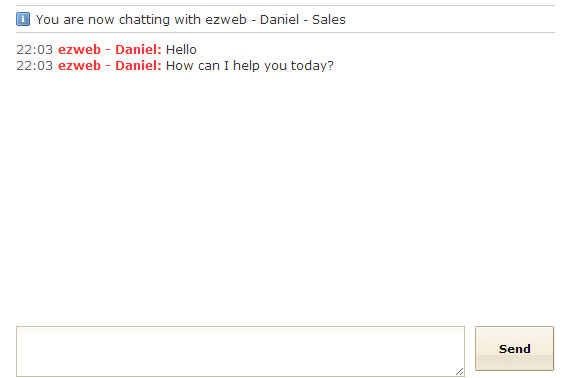Click the divider line above the header
This screenshot has width=571, height=378.
pos(285,5)
